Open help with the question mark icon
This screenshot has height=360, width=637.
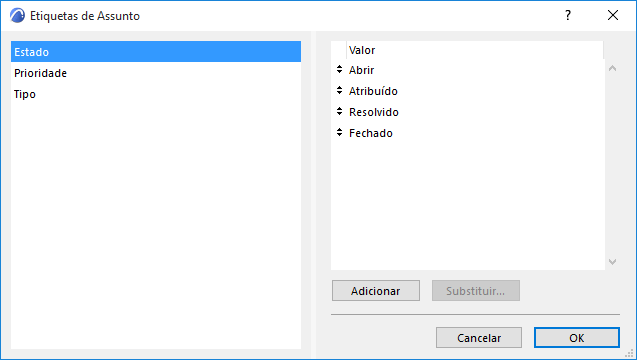coord(568,15)
